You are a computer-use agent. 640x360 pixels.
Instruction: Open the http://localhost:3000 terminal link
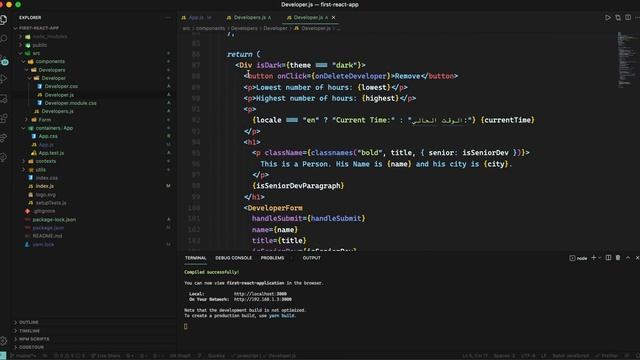pyautogui.click(x=260, y=294)
